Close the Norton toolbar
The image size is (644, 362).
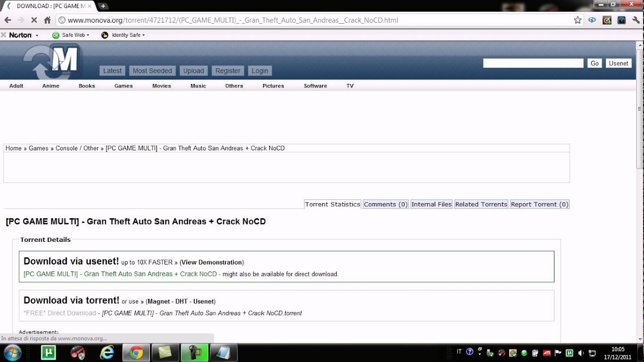click(4, 35)
